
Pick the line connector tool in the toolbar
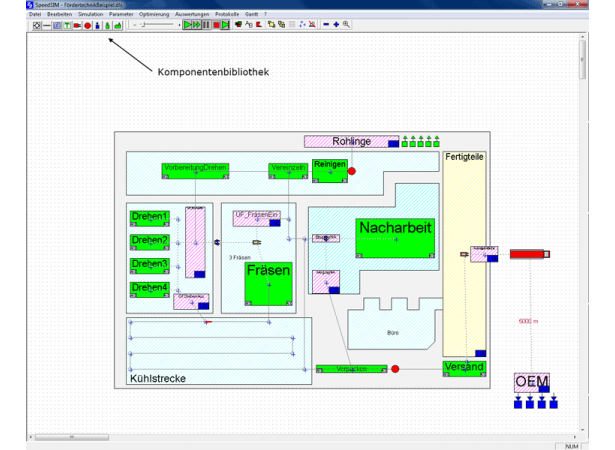click(47, 26)
